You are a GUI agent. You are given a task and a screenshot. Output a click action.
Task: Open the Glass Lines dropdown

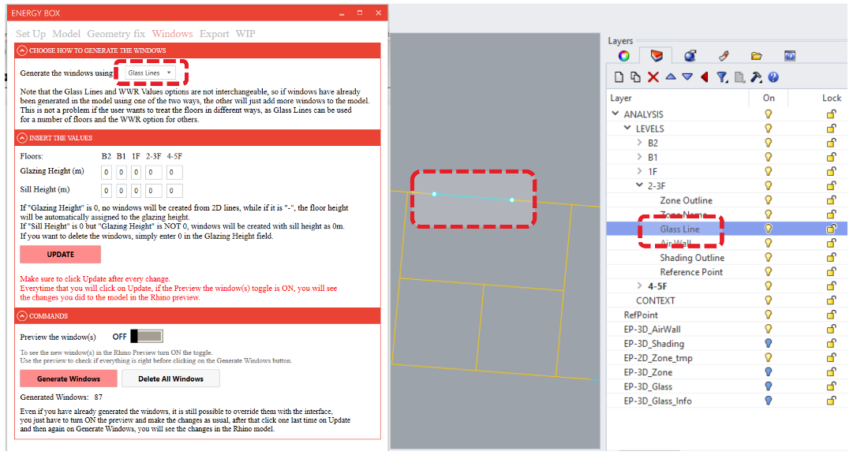click(x=151, y=73)
